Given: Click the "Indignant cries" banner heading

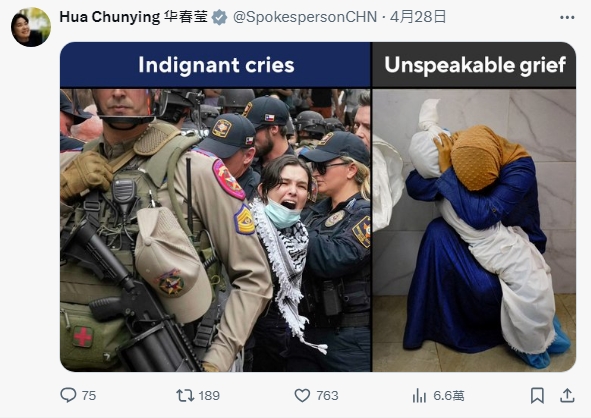Looking at the screenshot, I should tap(216, 65).
